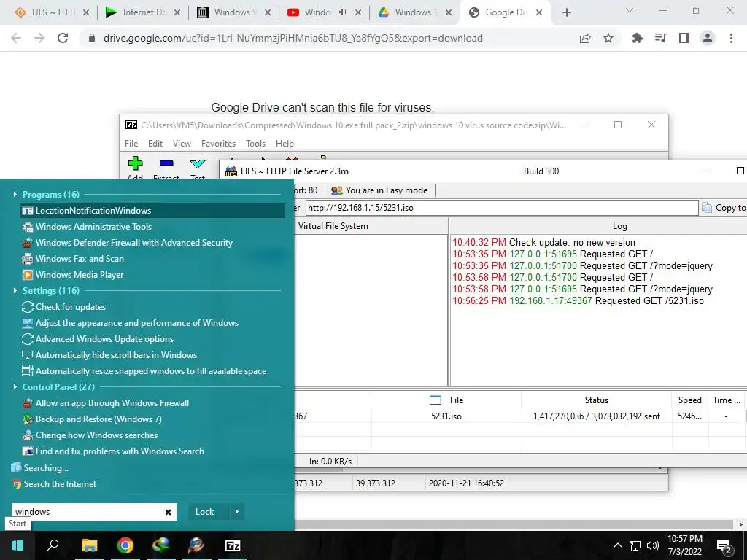
Task: Clear the start menu search box with X
Action: click(x=169, y=512)
